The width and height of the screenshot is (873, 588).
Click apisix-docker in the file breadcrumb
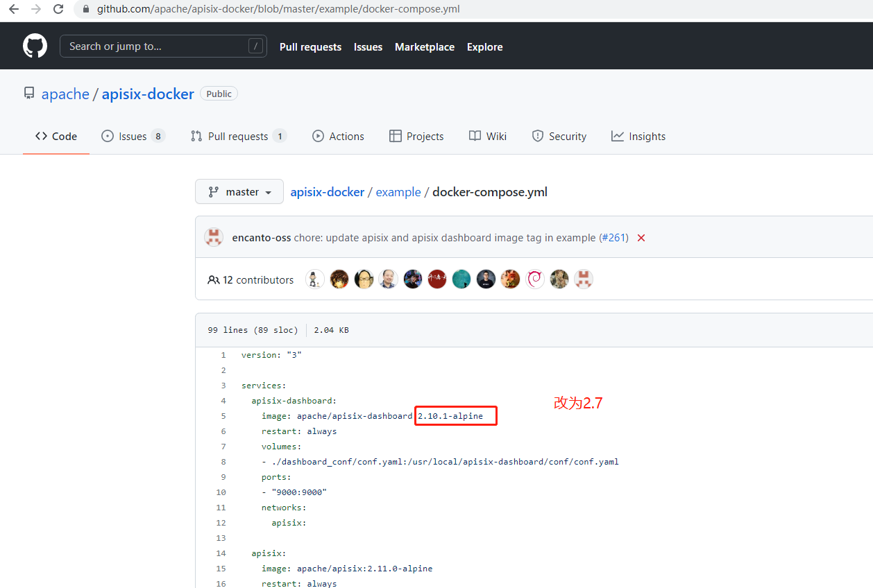[328, 192]
